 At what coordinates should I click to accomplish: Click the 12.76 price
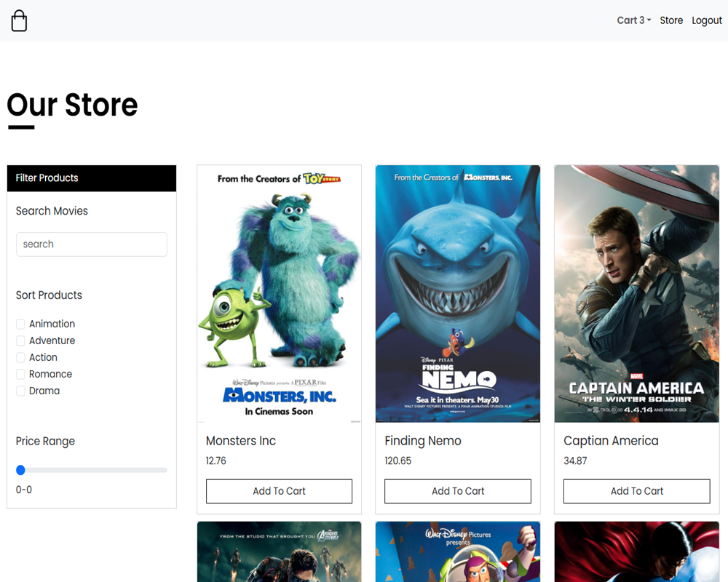pyautogui.click(x=216, y=461)
